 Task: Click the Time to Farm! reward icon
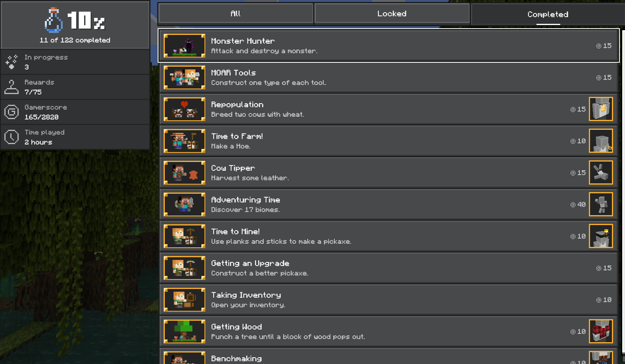[601, 141]
